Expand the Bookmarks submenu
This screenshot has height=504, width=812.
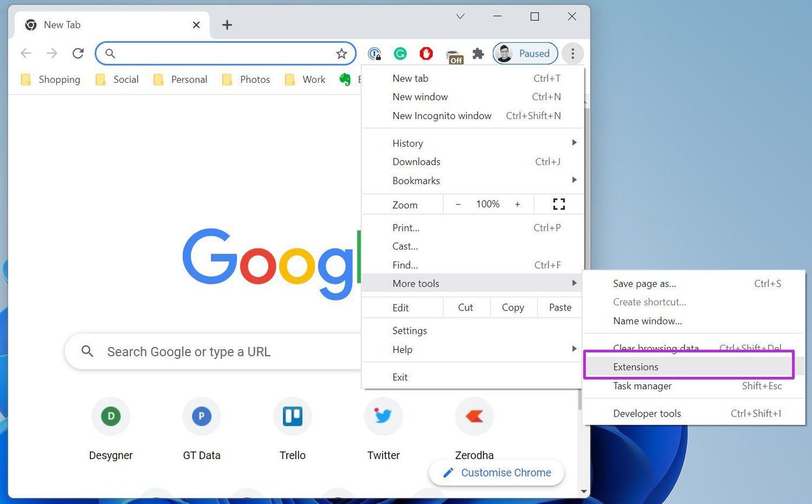pos(472,180)
